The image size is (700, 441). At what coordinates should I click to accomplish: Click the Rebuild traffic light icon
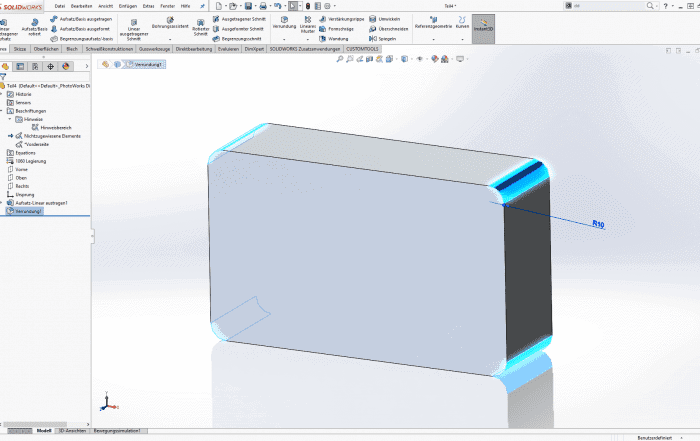click(x=308, y=6)
